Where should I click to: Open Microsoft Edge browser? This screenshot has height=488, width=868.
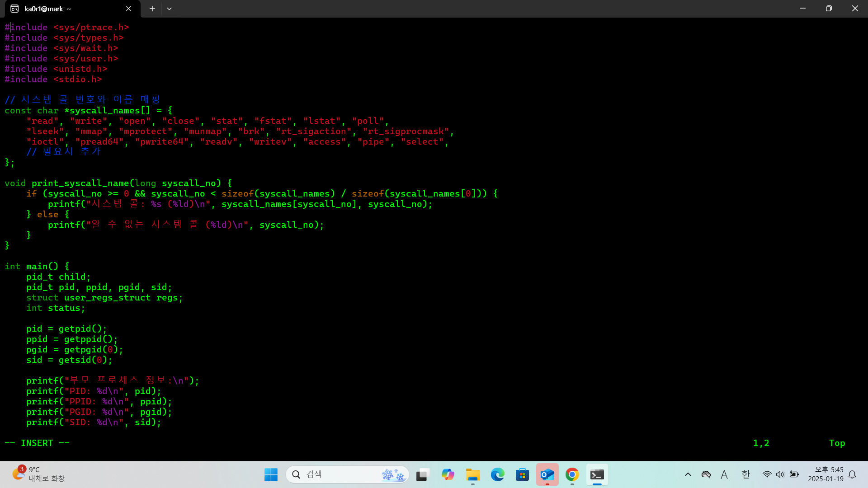point(497,474)
